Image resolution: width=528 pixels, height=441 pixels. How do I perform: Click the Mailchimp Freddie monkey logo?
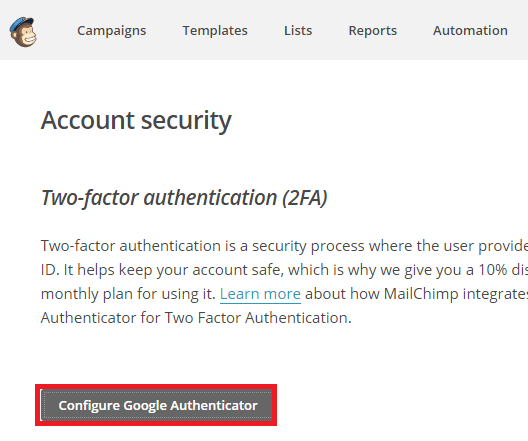click(x=23, y=31)
